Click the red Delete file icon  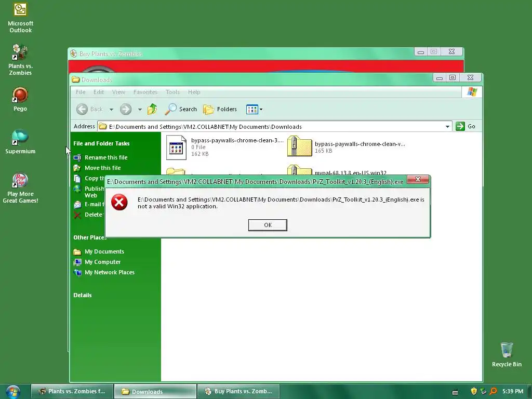pos(77,215)
